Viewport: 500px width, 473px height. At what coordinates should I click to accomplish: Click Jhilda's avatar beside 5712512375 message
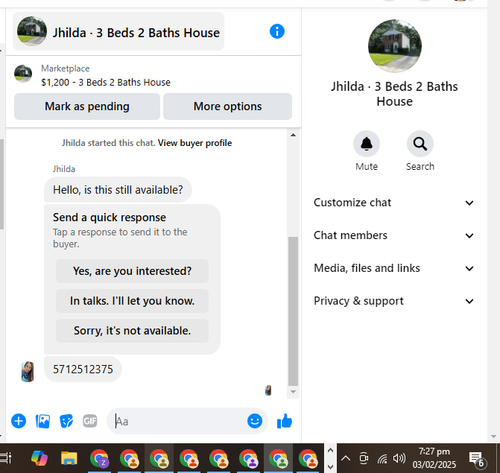click(x=28, y=371)
